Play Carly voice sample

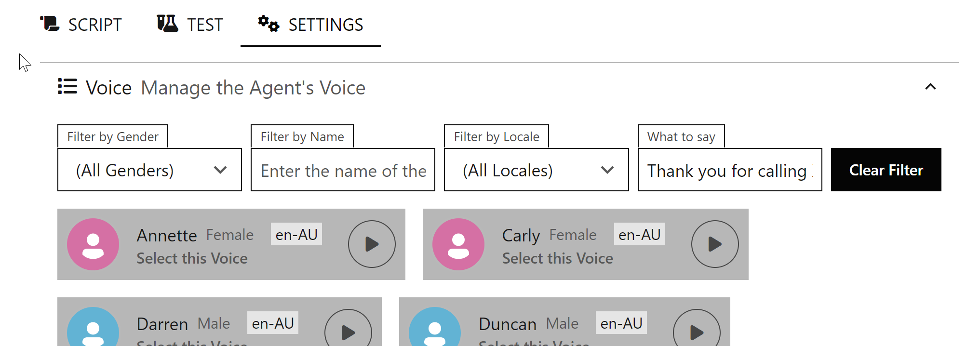point(714,244)
